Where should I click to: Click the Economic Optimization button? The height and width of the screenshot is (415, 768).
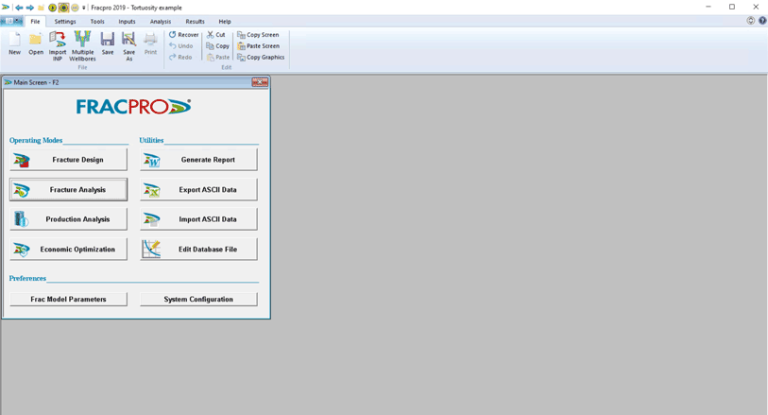click(x=68, y=249)
